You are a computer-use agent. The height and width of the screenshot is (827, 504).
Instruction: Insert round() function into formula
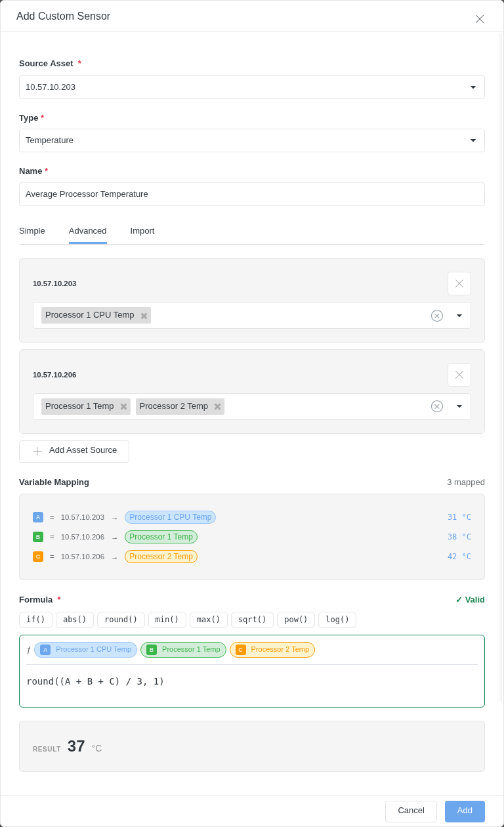click(121, 620)
